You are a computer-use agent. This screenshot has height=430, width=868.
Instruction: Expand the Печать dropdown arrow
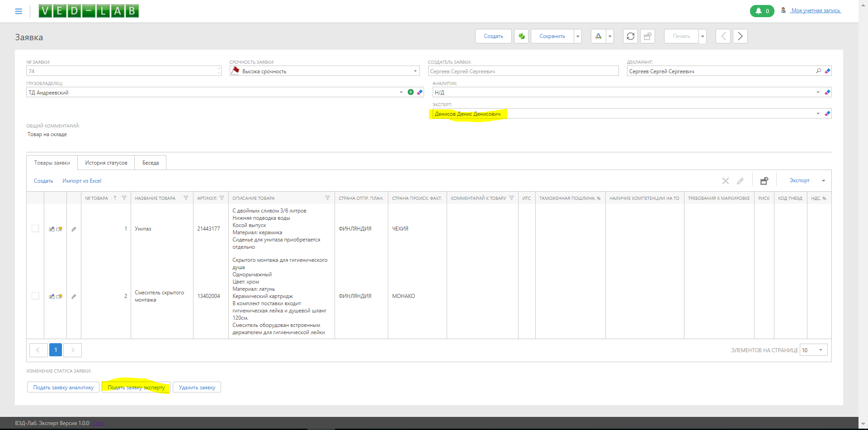point(703,36)
